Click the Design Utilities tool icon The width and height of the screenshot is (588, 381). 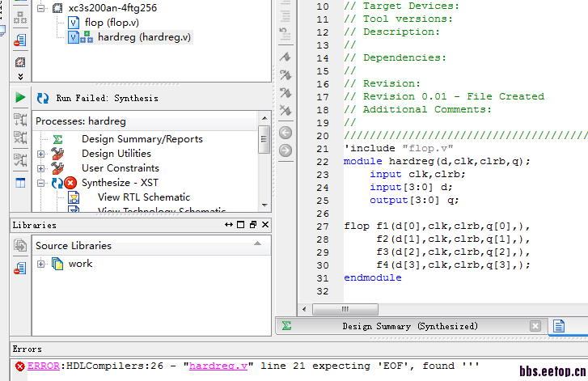coord(57,154)
